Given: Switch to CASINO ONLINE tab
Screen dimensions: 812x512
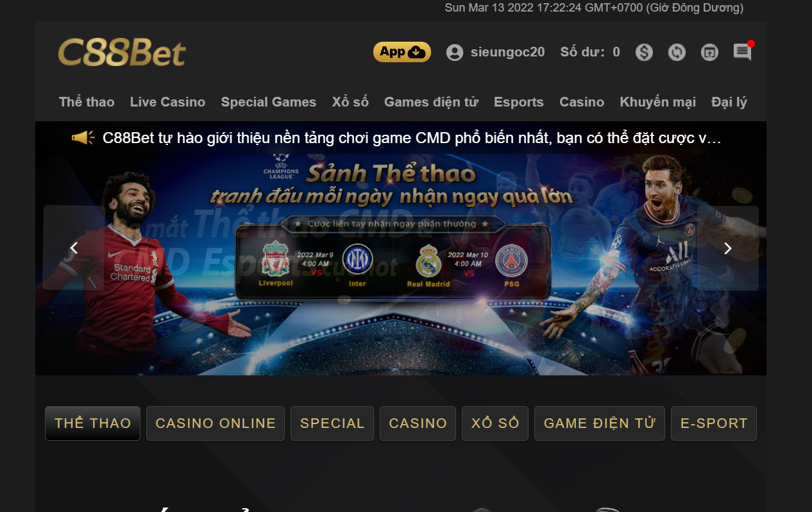Looking at the screenshot, I should (x=216, y=423).
